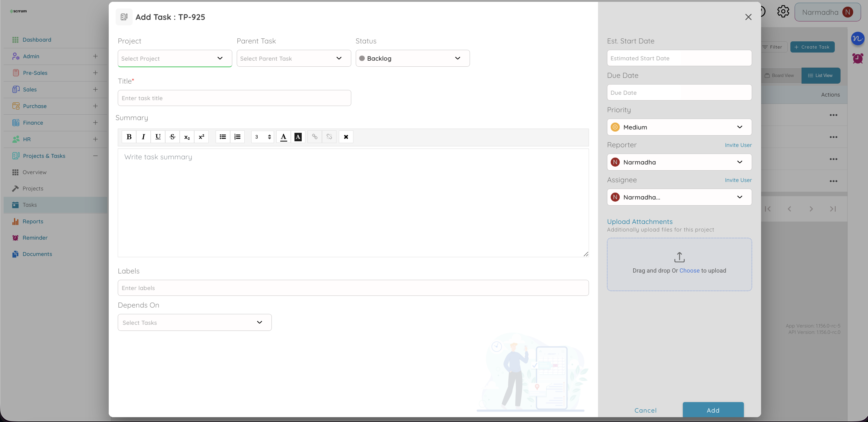Insert a bulleted list in the summary
Screen dimensions: 868x422
pos(222,137)
